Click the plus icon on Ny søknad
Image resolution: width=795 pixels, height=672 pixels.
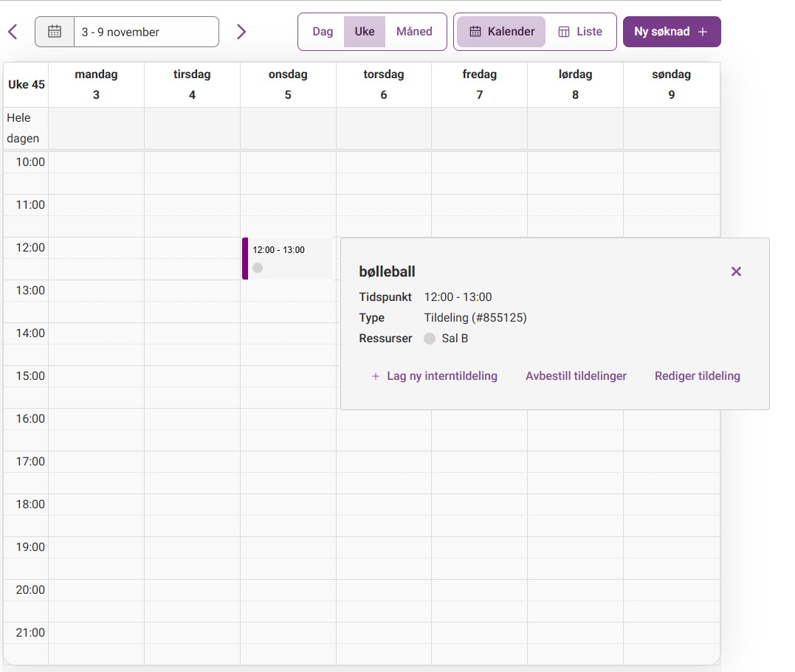point(703,32)
